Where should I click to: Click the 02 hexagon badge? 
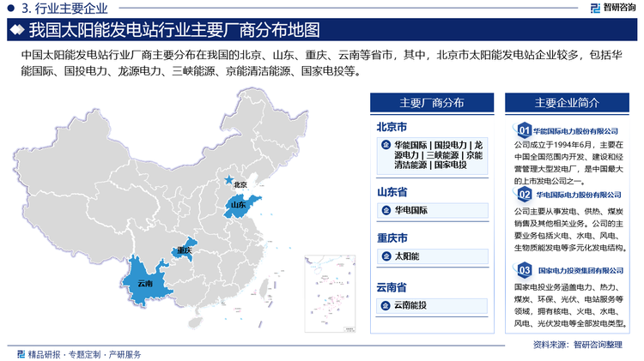[524, 194]
